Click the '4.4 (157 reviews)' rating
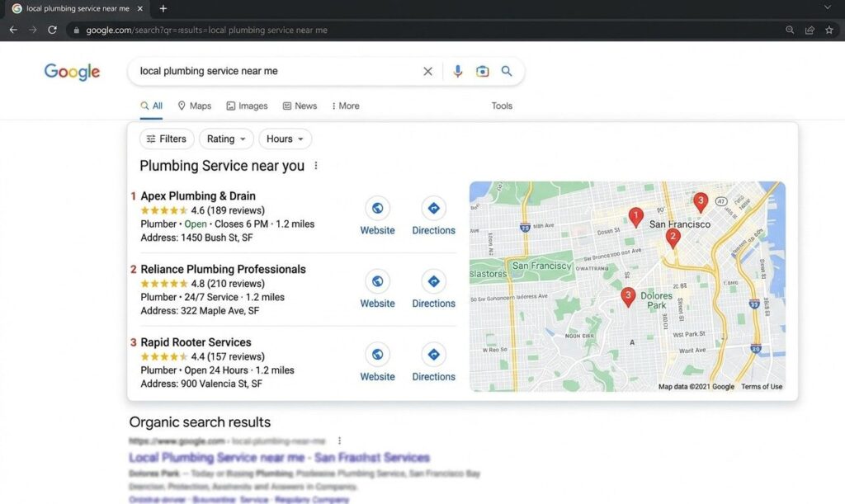 pyautogui.click(x=228, y=357)
